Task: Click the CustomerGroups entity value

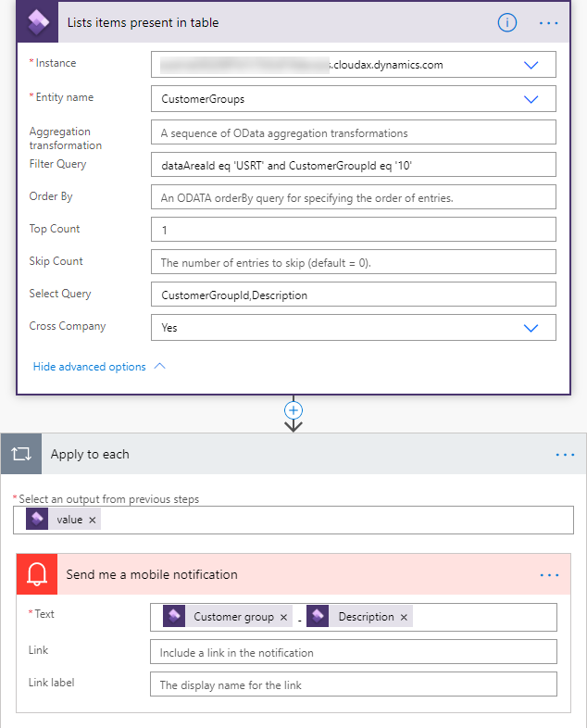Action: pos(203,99)
